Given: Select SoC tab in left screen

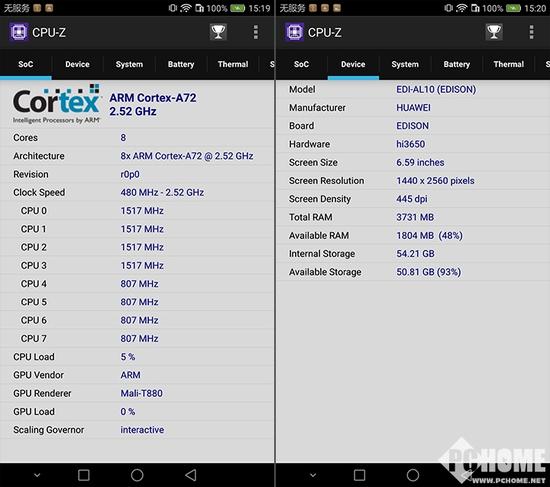Looking at the screenshot, I should coord(26,64).
